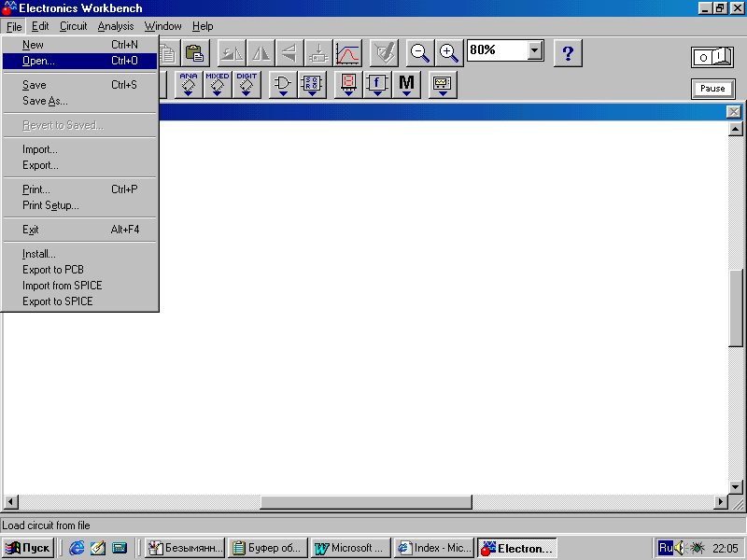Image resolution: width=747 pixels, height=560 pixels.
Task: Open the Help menu
Action: (x=203, y=26)
